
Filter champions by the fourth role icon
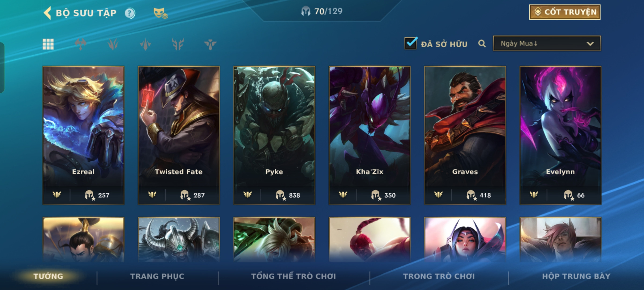coord(178,44)
